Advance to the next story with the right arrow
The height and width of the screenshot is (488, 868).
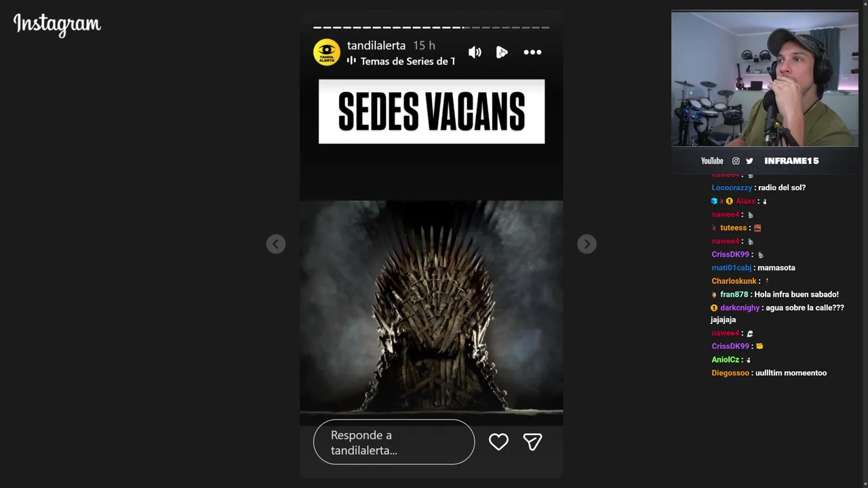tap(587, 244)
